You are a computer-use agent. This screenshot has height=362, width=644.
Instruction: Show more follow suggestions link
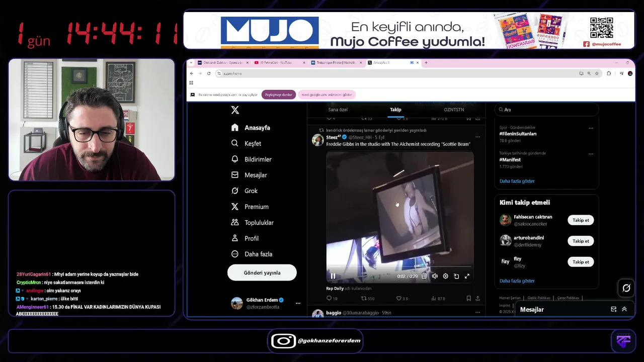tap(517, 281)
